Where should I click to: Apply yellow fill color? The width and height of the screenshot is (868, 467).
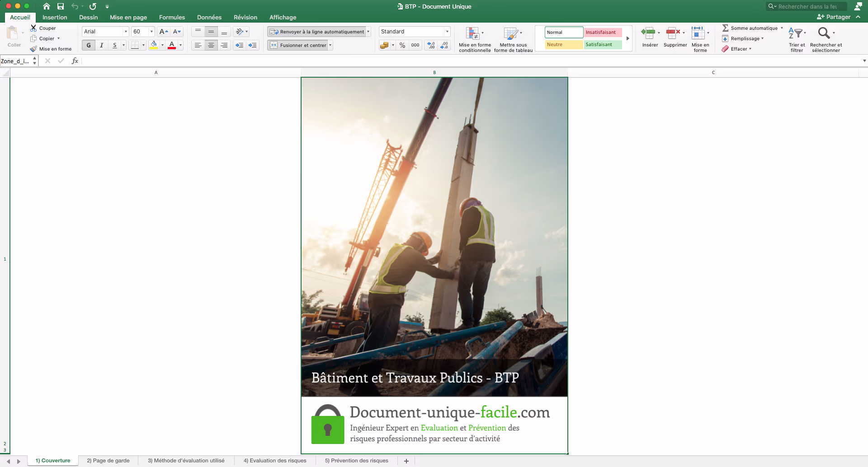154,45
